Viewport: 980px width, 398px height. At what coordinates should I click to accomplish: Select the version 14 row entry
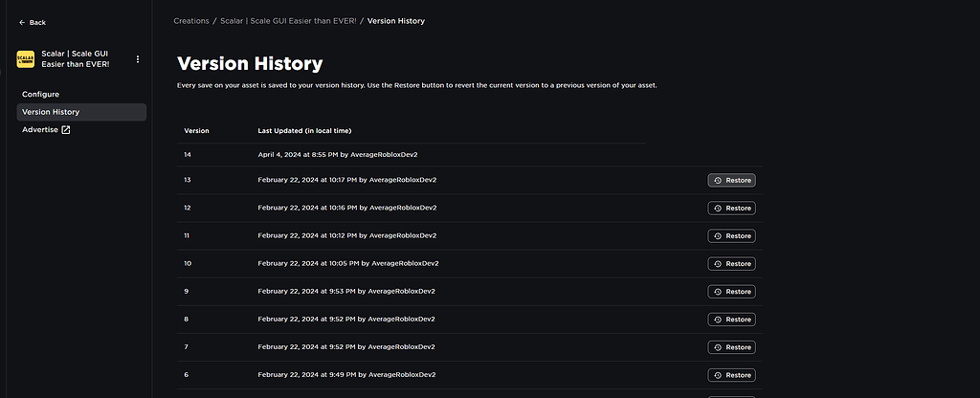pyautogui.click(x=412, y=154)
